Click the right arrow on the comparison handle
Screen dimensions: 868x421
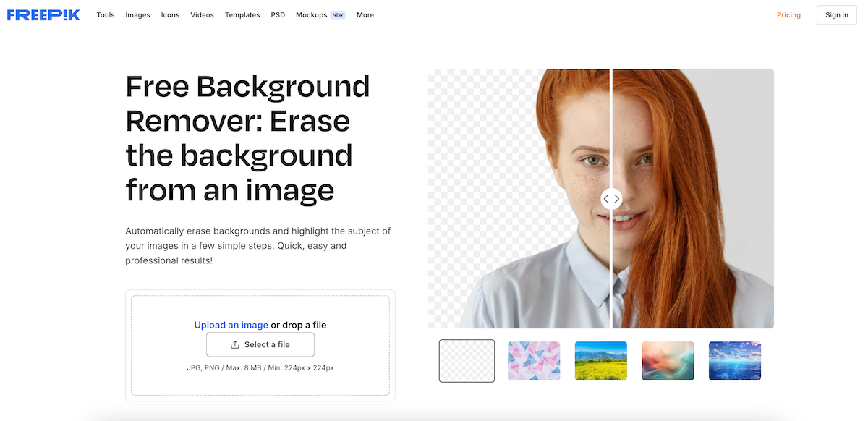point(616,198)
